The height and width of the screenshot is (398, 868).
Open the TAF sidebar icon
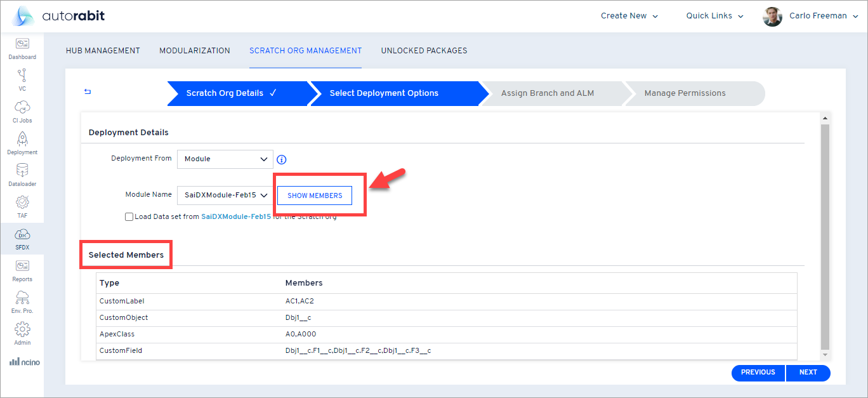22,202
